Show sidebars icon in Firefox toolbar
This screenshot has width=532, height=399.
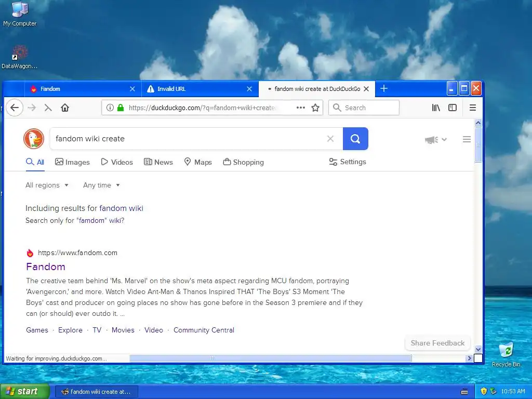tap(453, 108)
